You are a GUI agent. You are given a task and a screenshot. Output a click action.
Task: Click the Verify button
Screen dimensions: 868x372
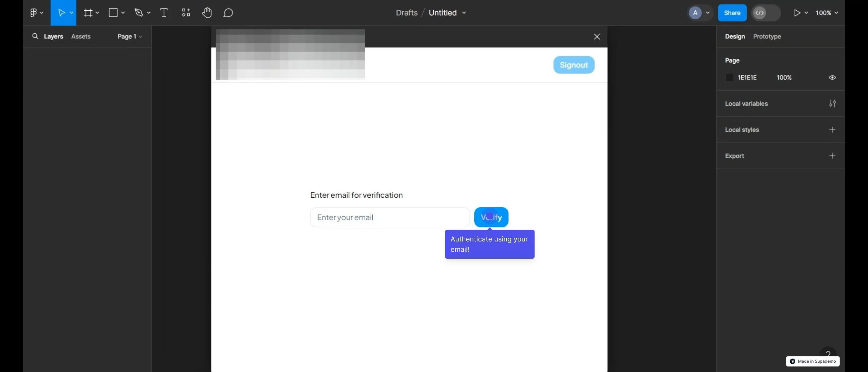click(490, 216)
